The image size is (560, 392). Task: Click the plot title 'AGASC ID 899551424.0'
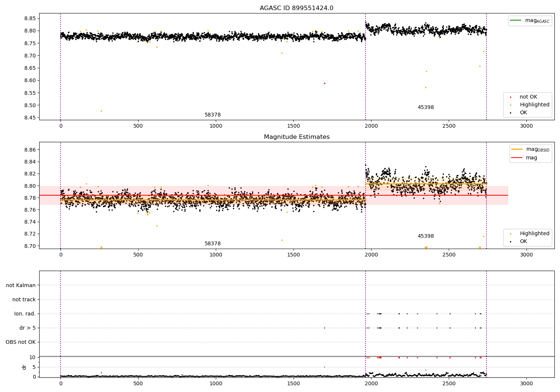click(x=296, y=8)
